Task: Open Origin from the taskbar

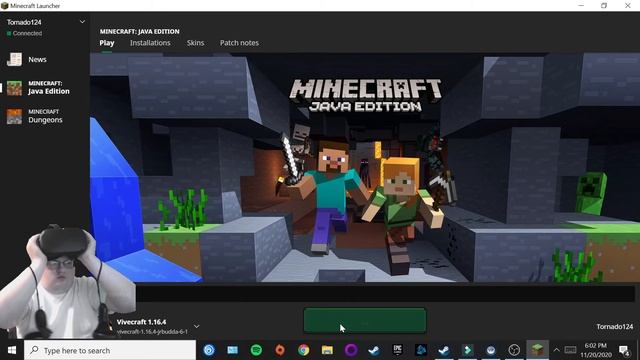Action: tap(280, 350)
